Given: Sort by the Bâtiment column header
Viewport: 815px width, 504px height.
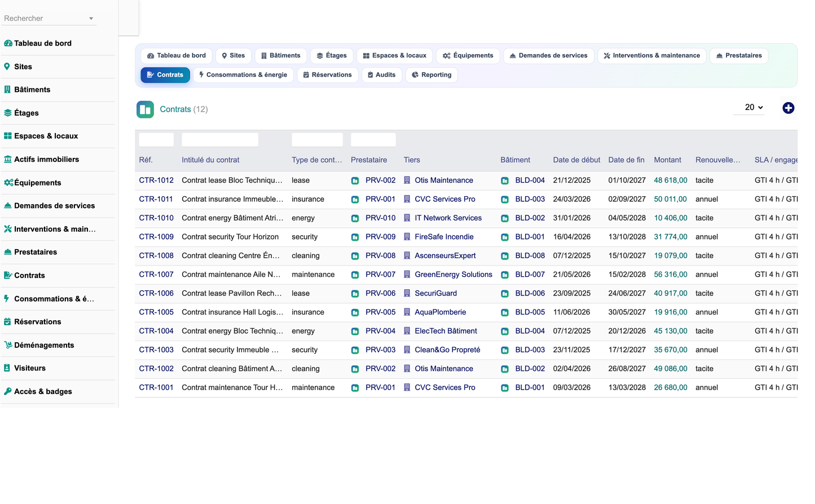Looking at the screenshot, I should pyautogui.click(x=515, y=160).
